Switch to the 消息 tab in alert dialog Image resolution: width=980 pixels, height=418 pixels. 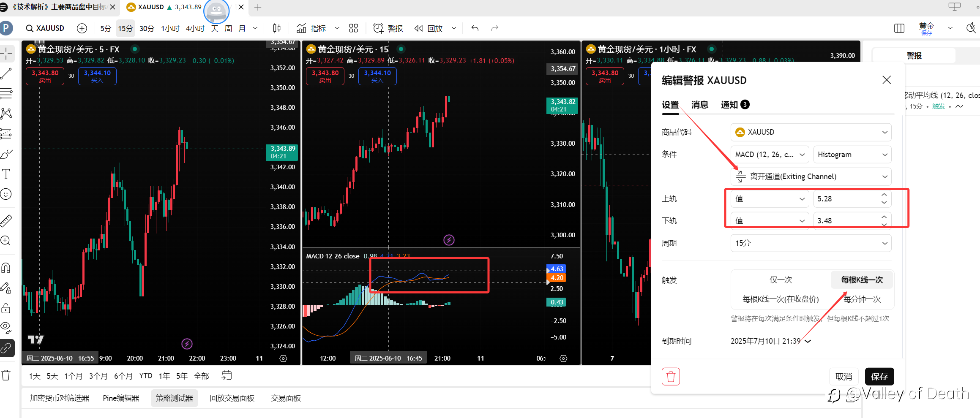point(700,105)
